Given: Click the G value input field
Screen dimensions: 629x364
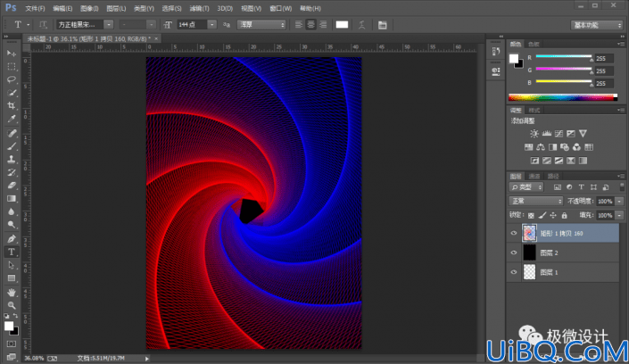Looking at the screenshot, I should [x=604, y=70].
